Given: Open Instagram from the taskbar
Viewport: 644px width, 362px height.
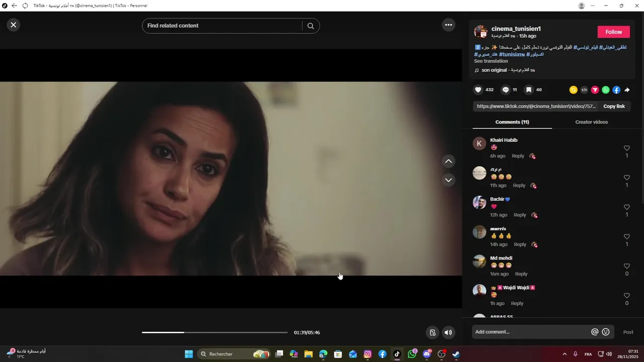Looking at the screenshot, I should [368, 354].
